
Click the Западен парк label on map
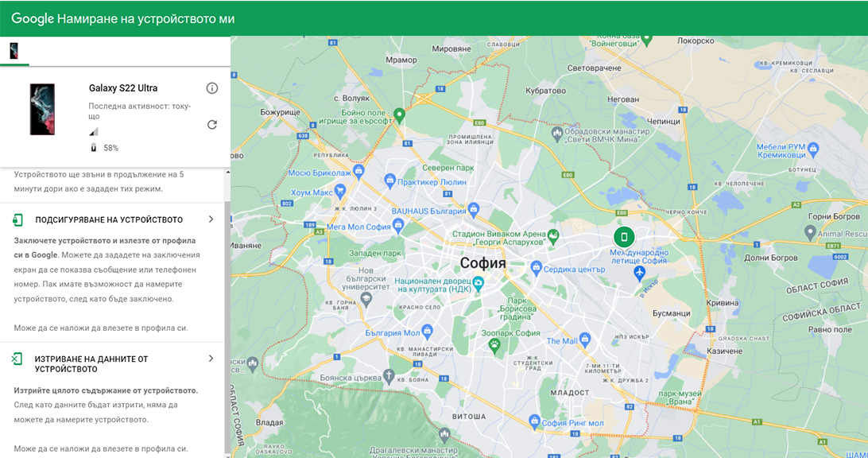click(374, 253)
